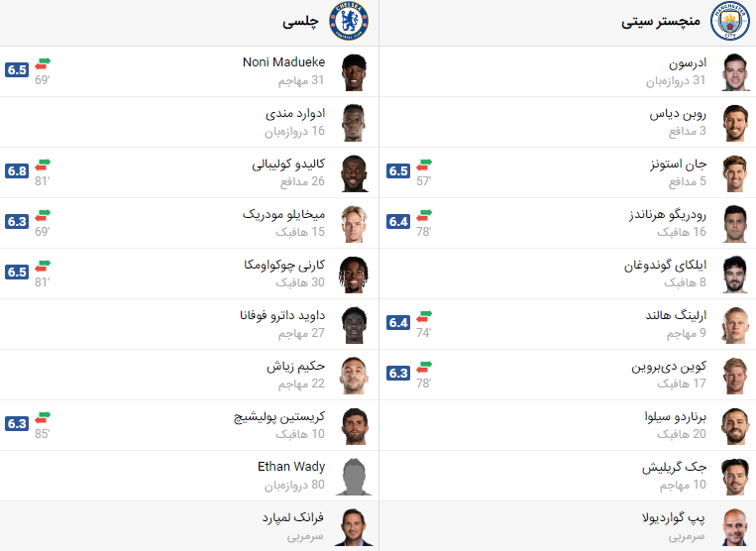Click Noni Madueke's substitution arrows icon
The image size is (756, 551).
tap(43, 63)
